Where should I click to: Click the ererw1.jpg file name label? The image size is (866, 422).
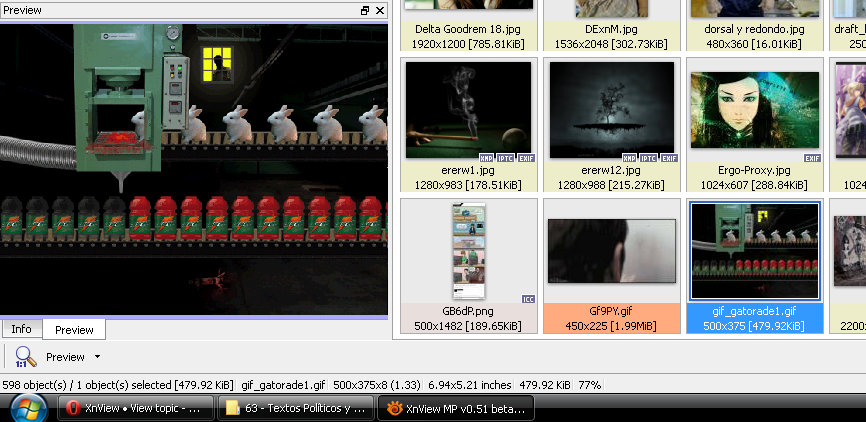coord(468,170)
